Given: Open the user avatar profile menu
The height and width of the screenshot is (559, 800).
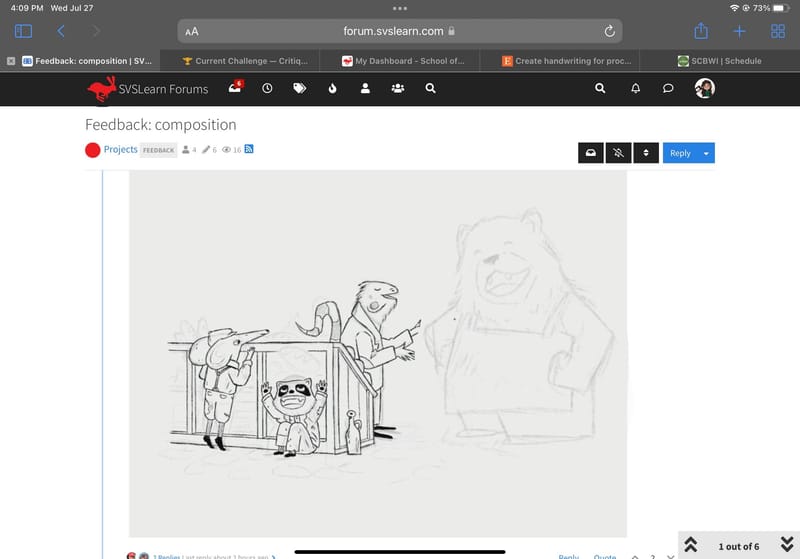Looking at the screenshot, I should (704, 89).
